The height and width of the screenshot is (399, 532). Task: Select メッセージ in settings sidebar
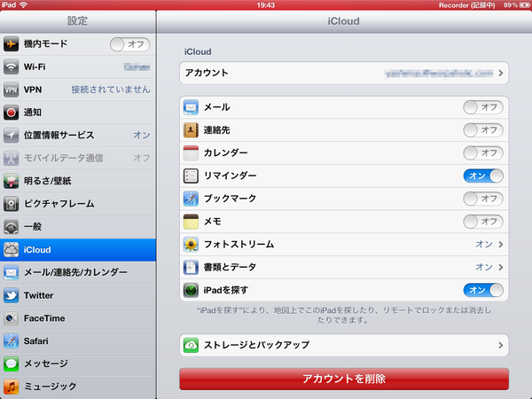78,364
